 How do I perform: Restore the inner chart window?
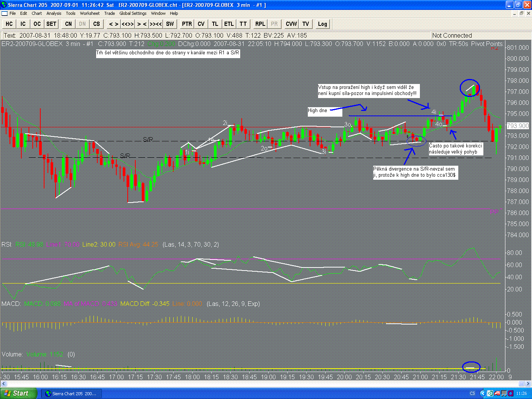(x=521, y=13)
